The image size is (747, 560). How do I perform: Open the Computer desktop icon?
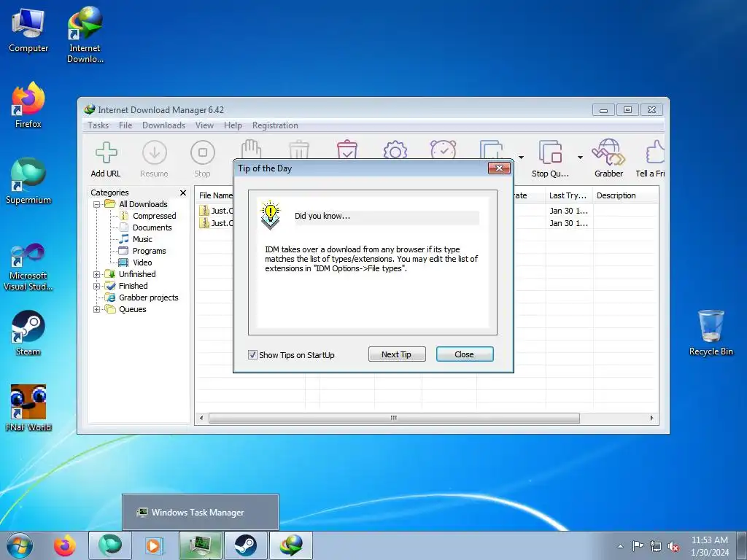click(28, 31)
